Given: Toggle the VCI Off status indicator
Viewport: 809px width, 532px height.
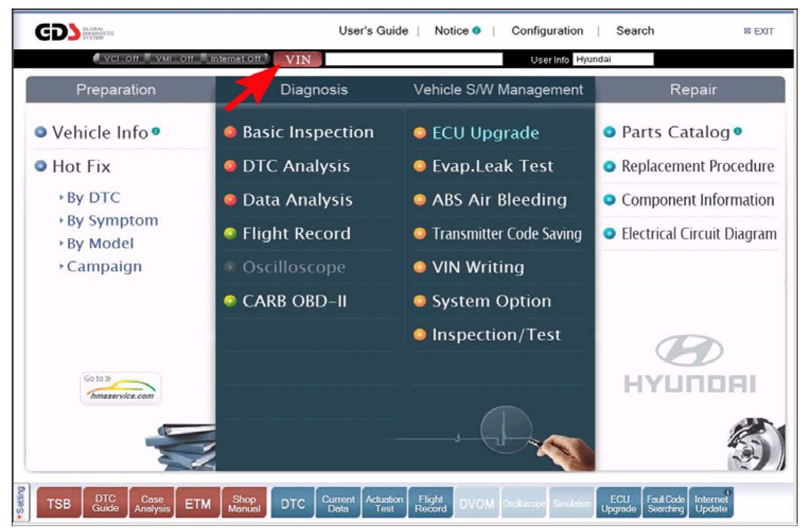Looking at the screenshot, I should tap(118, 59).
